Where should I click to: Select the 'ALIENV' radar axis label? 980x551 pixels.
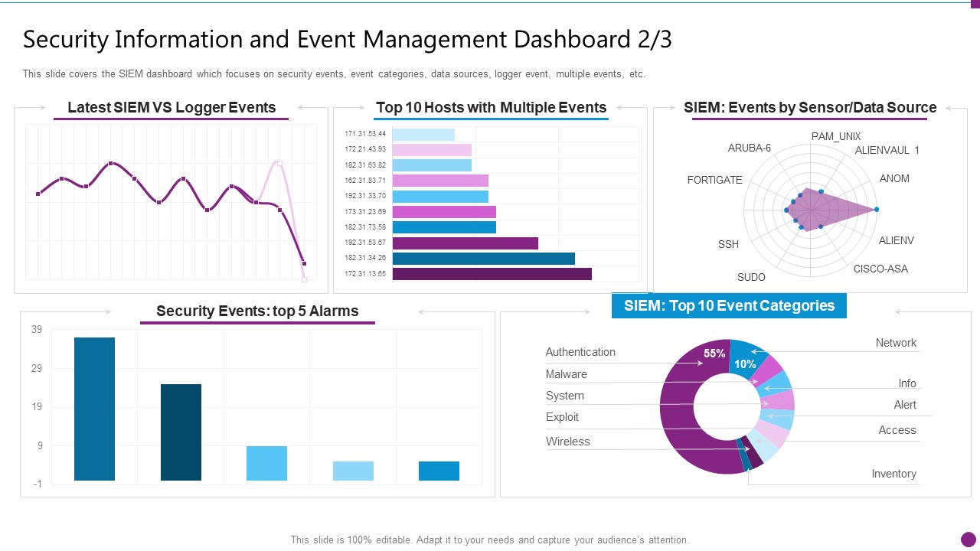coord(897,240)
